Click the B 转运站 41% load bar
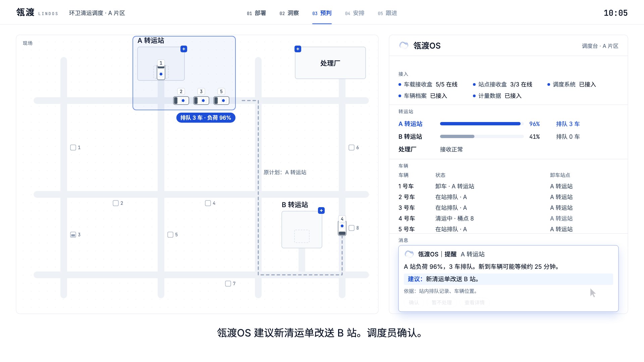Image resolution: width=644 pixels, height=362 pixels. (x=482, y=136)
